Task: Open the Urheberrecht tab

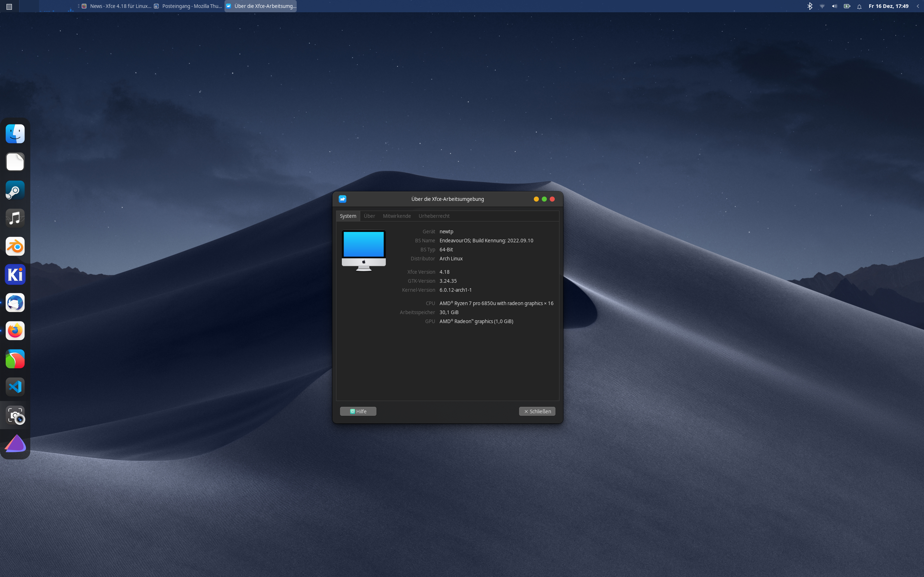Action: click(x=434, y=216)
